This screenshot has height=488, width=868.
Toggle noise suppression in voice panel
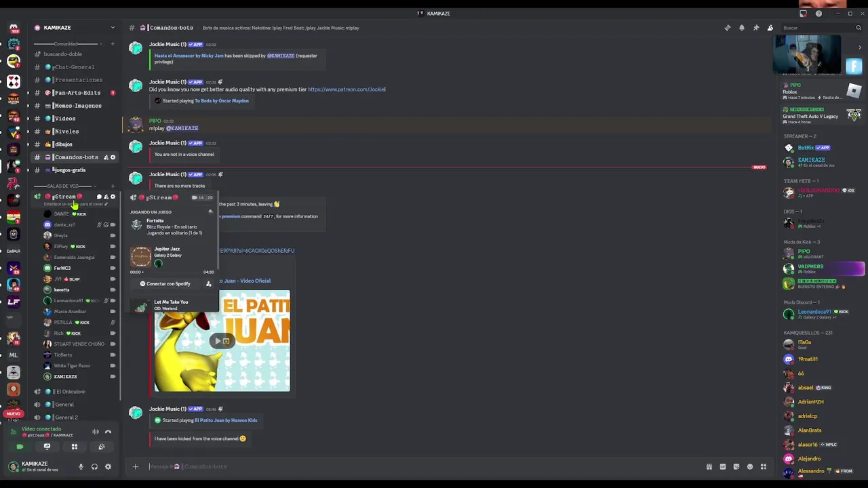[96, 432]
